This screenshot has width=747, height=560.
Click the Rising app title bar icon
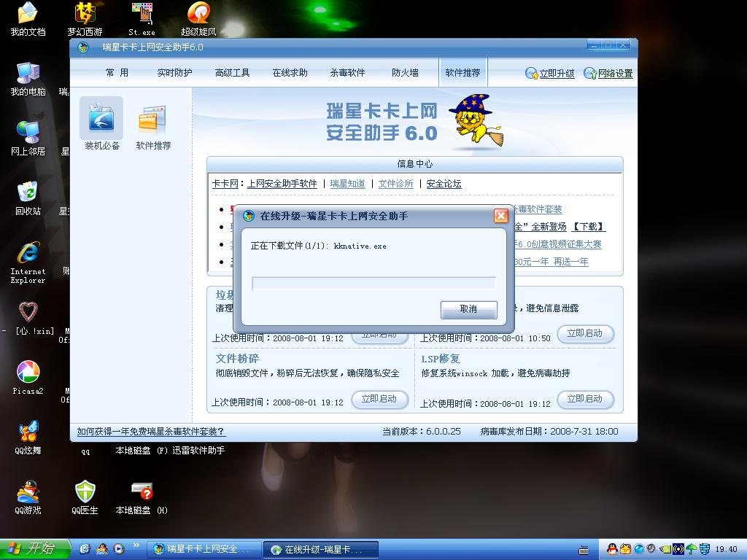click(x=83, y=47)
